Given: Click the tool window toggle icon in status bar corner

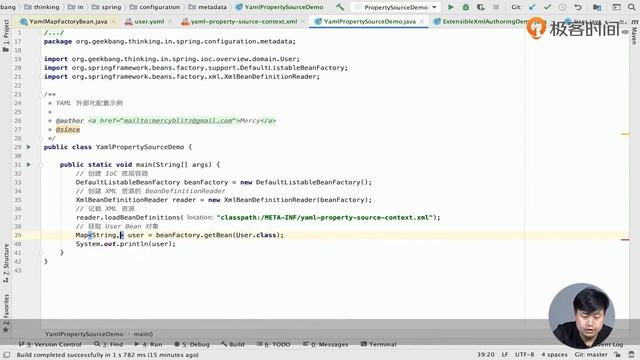Looking at the screenshot, I should pyautogui.click(x=7, y=355).
